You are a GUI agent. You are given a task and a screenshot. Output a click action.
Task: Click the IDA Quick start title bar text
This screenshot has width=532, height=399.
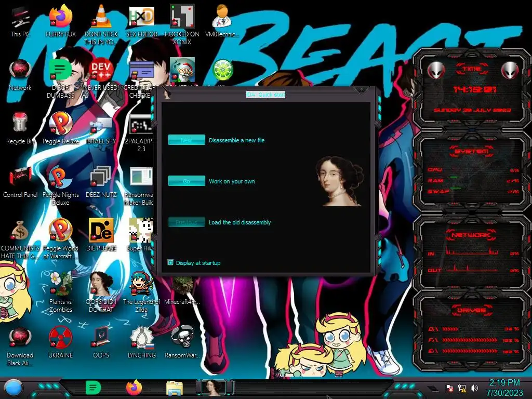[265, 95]
